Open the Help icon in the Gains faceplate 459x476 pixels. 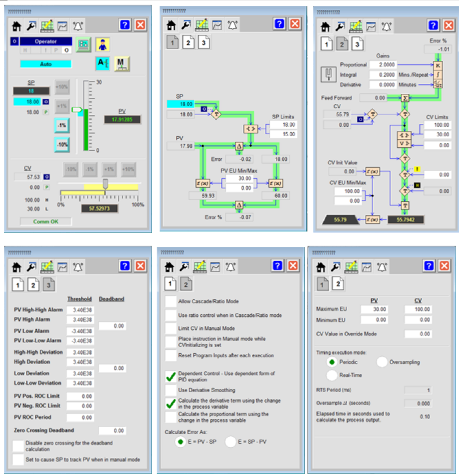pos(433,25)
